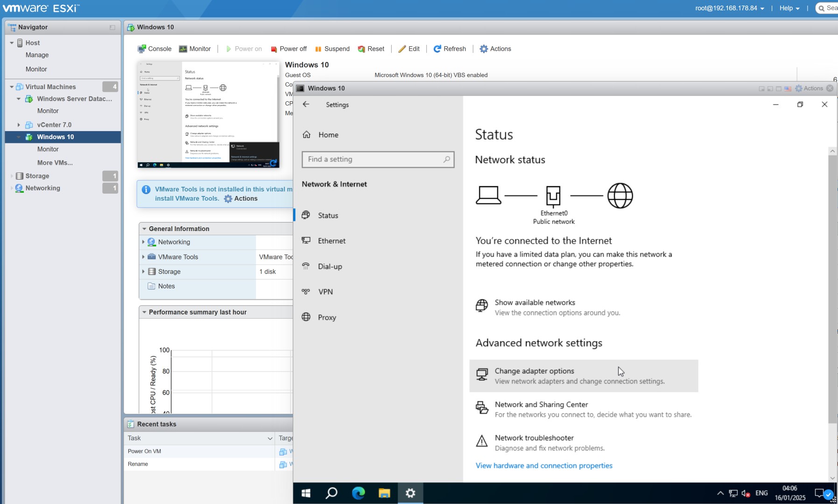838x504 pixels.
Task: Expand the Storage row in General Information
Action: 143,272
